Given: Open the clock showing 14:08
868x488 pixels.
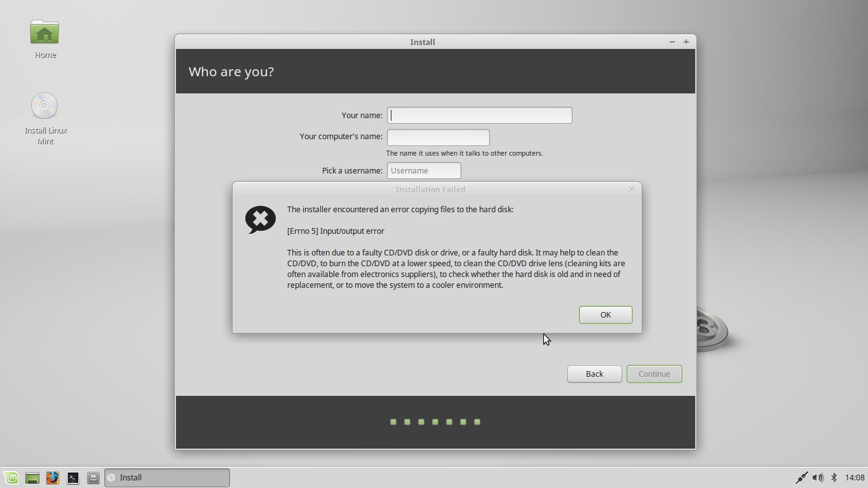Looking at the screenshot, I should tap(855, 477).
